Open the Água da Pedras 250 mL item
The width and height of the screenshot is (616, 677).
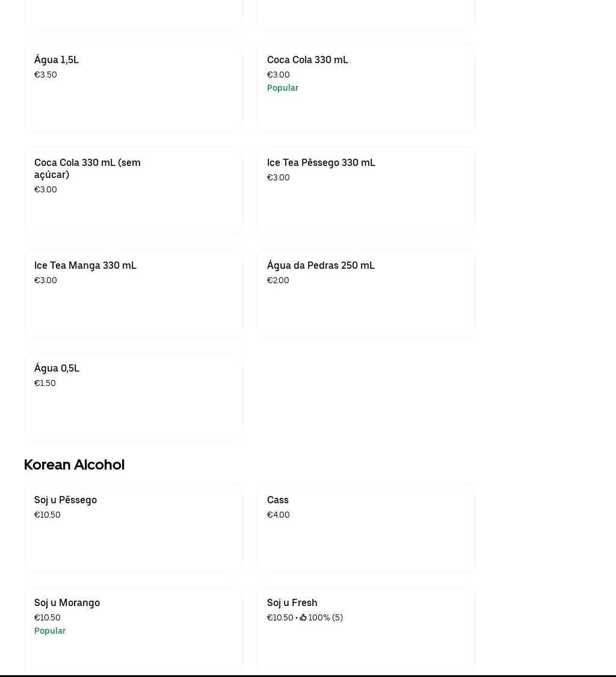(x=366, y=293)
